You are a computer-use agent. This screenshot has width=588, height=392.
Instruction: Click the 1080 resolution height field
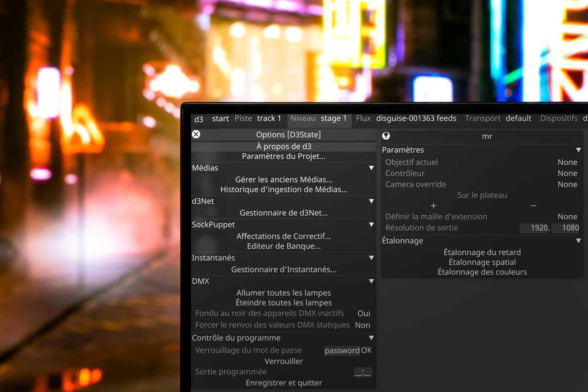566,228
